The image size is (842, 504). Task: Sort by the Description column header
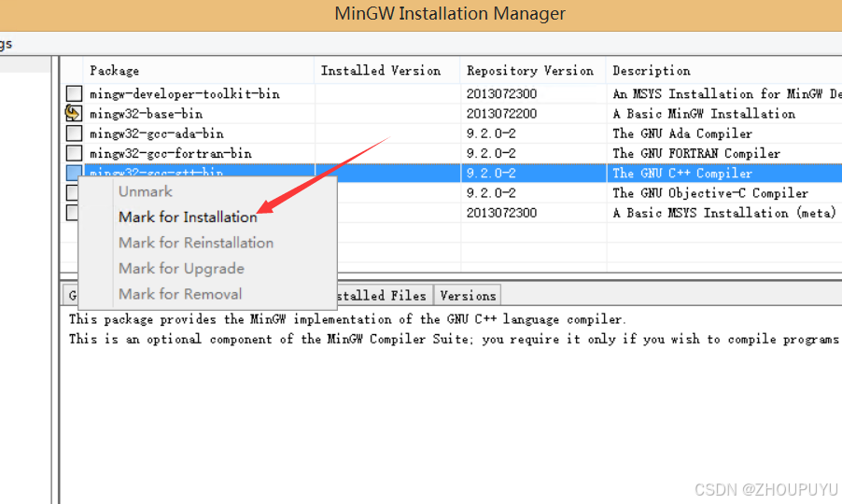click(x=723, y=70)
